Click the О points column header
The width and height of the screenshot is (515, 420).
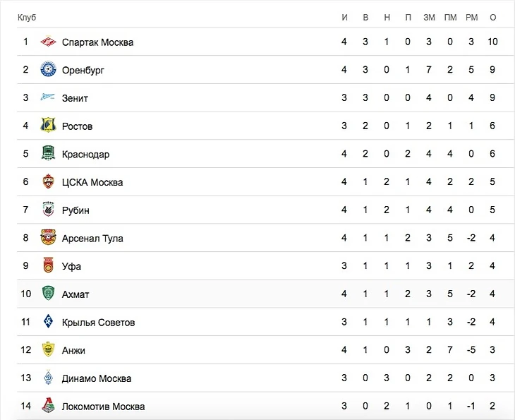pyautogui.click(x=492, y=18)
